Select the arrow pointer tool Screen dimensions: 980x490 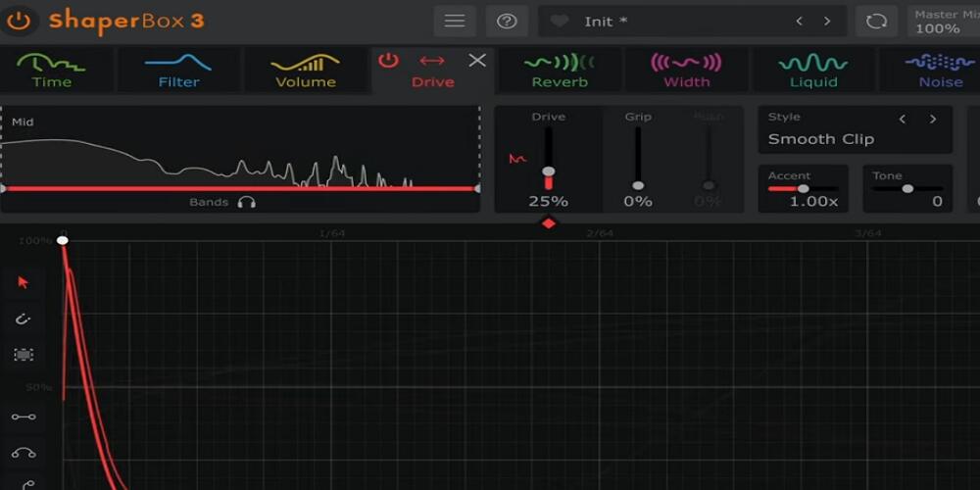24,282
